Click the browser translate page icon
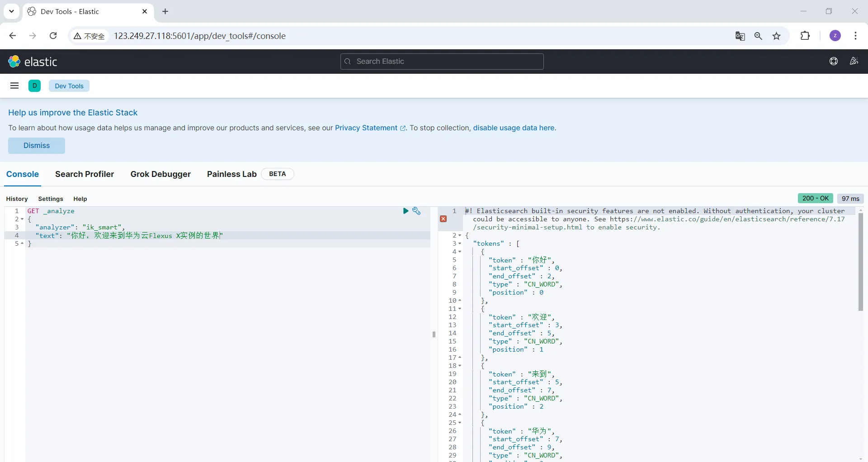 pyautogui.click(x=740, y=36)
